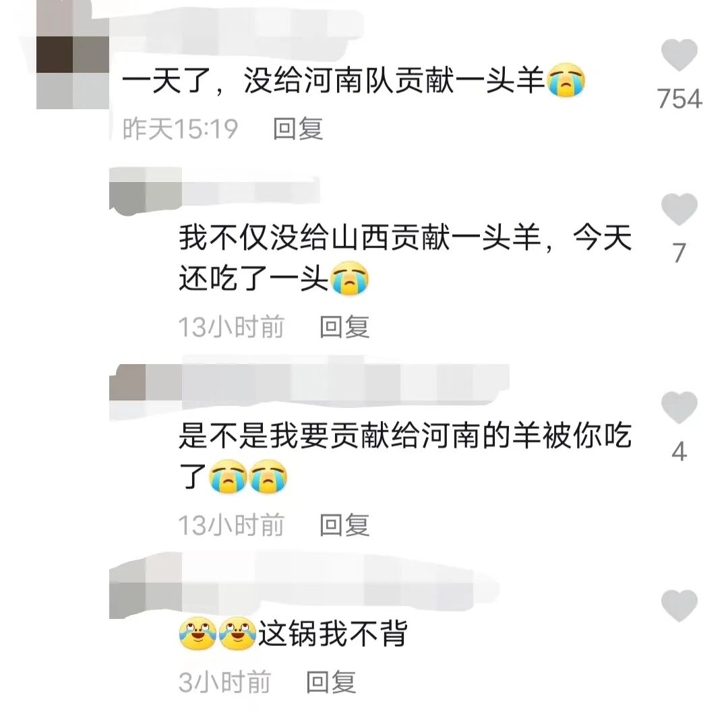Like the comment with 754 likes
The image size is (728, 712).
[679, 55]
